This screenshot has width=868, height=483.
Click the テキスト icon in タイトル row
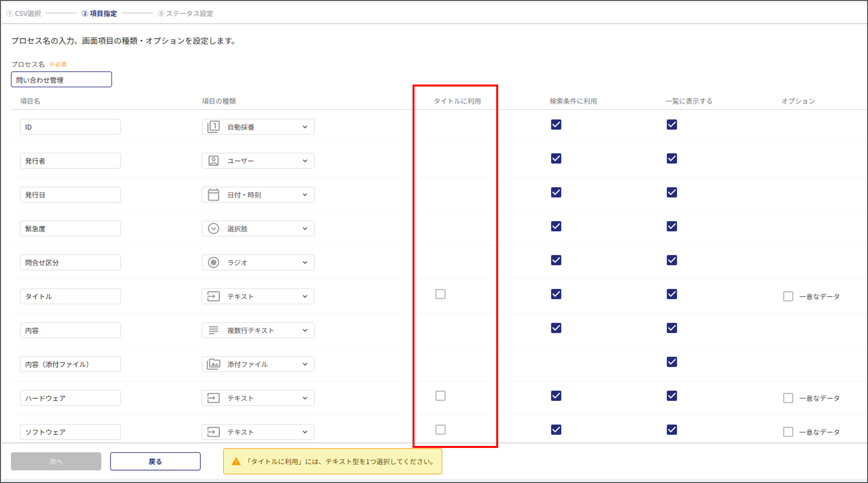pyautogui.click(x=213, y=296)
